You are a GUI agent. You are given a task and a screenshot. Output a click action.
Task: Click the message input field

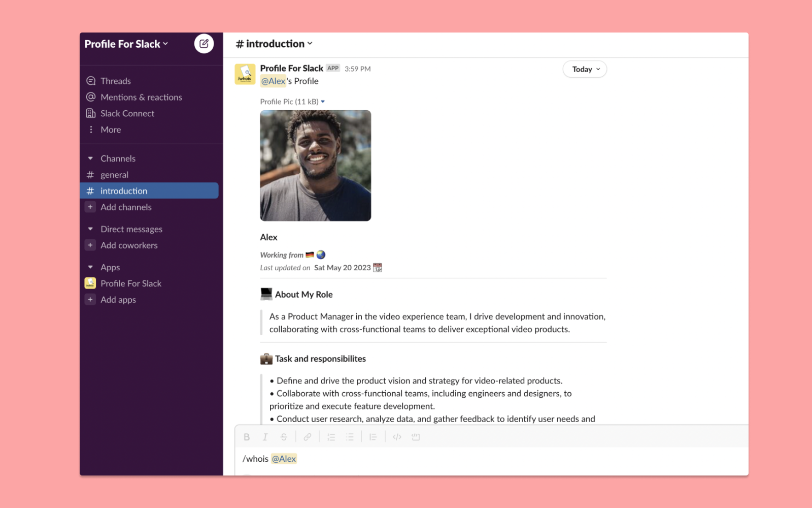(x=491, y=459)
